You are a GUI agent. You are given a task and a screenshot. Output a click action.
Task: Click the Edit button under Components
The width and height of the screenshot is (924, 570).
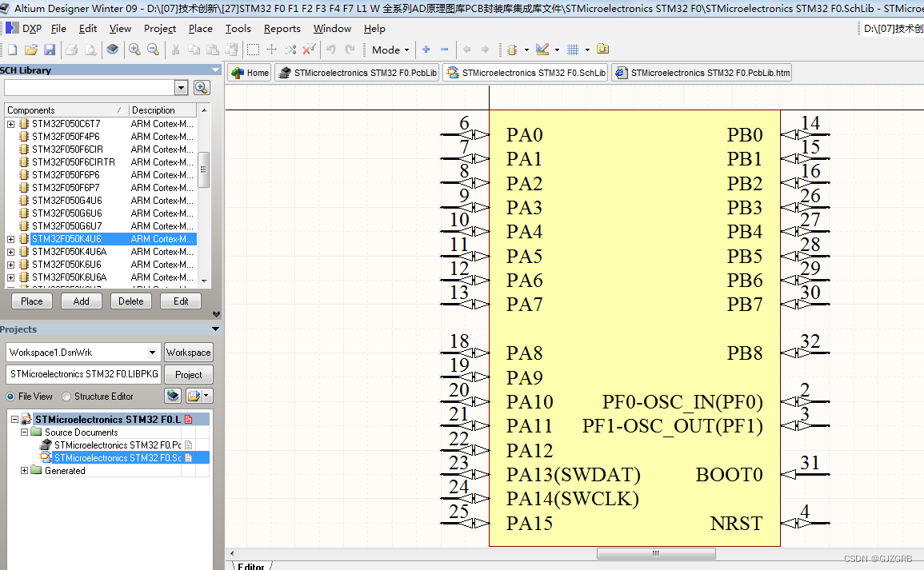pyautogui.click(x=180, y=301)
